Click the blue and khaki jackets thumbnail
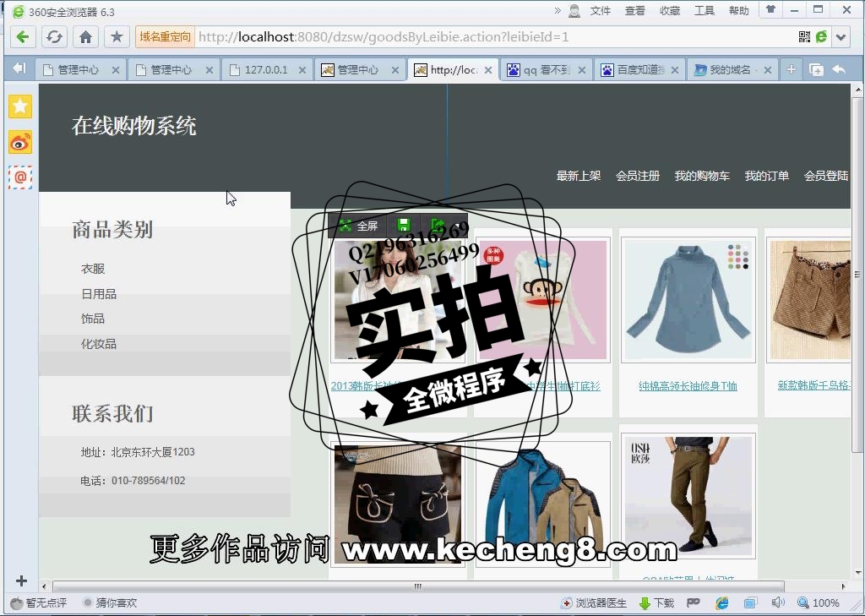 (x=543, y=504)
